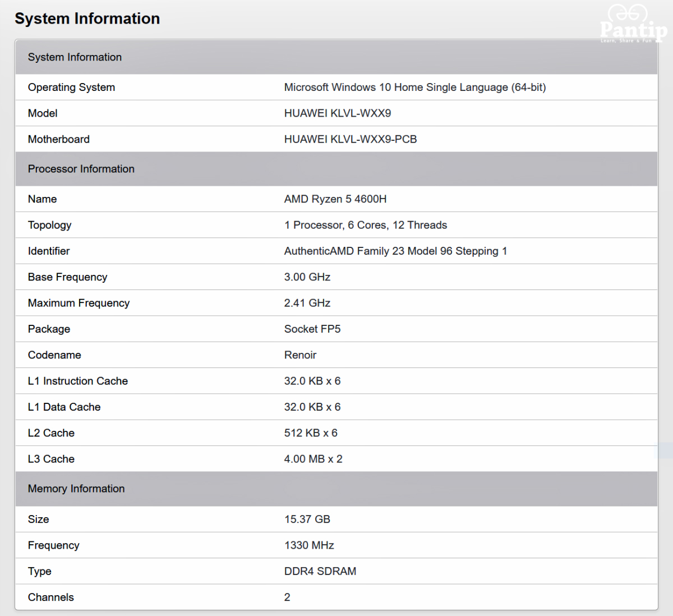Select the HUAWEI KLVL-WXX9-PCB motherboard value
The height and width of the screenshot is (616, 673).
351,139
